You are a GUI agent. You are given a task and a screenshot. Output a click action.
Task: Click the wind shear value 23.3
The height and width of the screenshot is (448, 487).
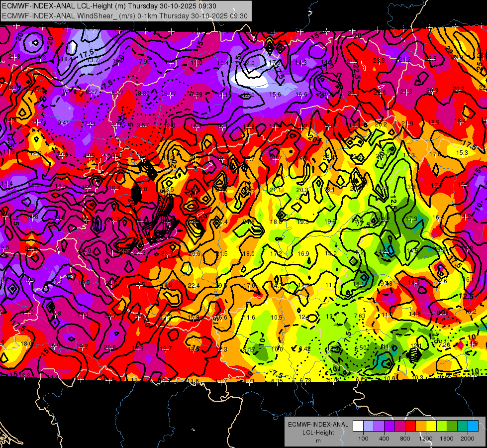(x=379, y=61)
